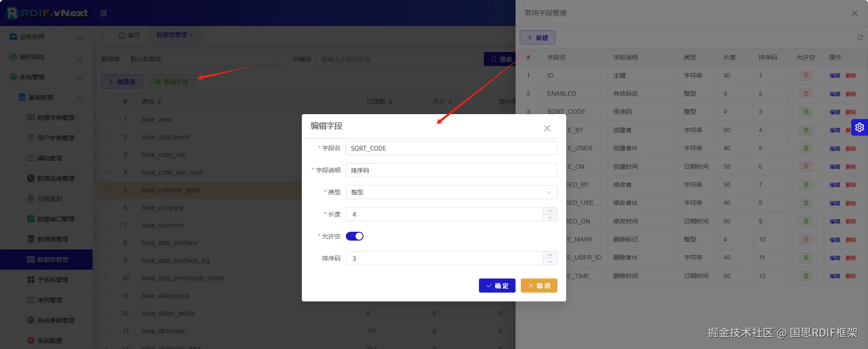Open 子系统管理 menu item
The width and height of the screenshot is (868, 349).
pyautogui.click(x=46, y=280)
